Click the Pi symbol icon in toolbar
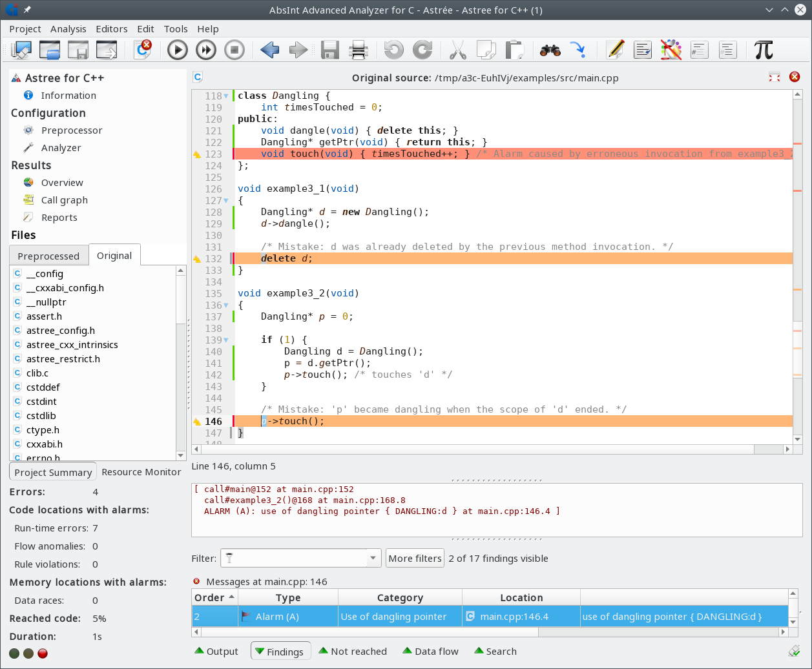The height and width of the screenshot is (669, 812). 763,50
